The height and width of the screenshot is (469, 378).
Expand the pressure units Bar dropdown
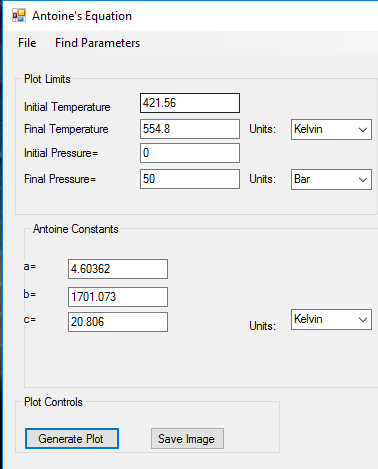tap(331, 179)
